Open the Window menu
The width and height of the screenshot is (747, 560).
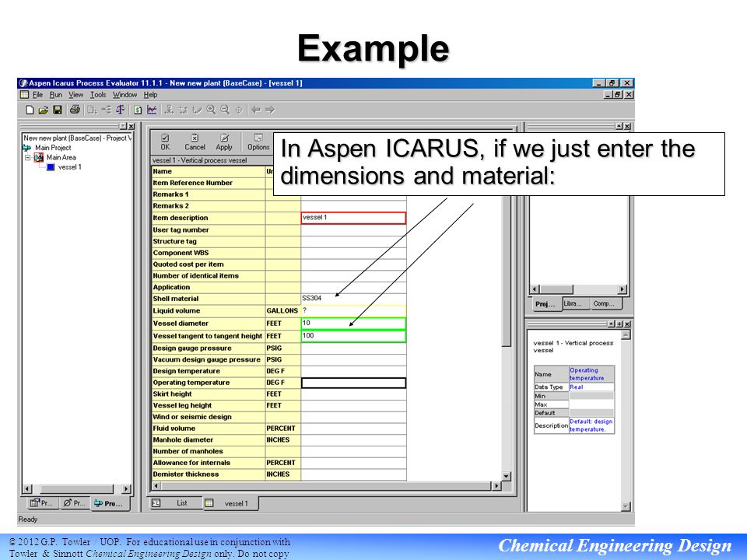click(x=124, y=95)
